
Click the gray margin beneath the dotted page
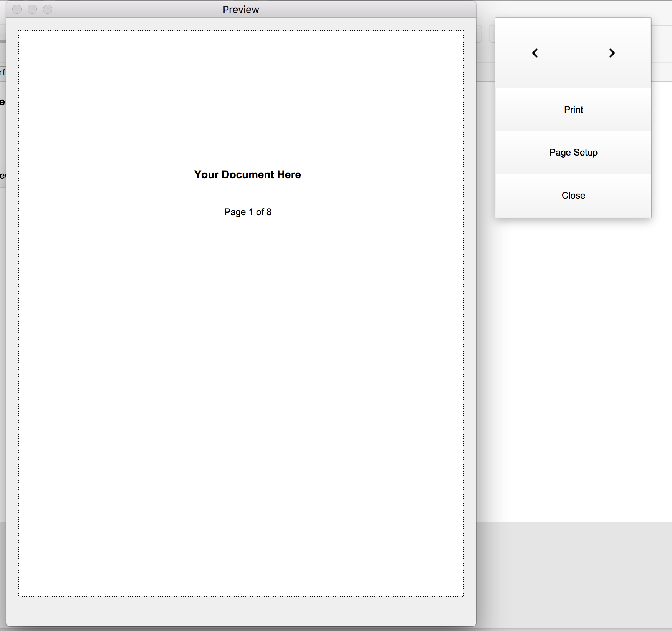coord(241,611)
